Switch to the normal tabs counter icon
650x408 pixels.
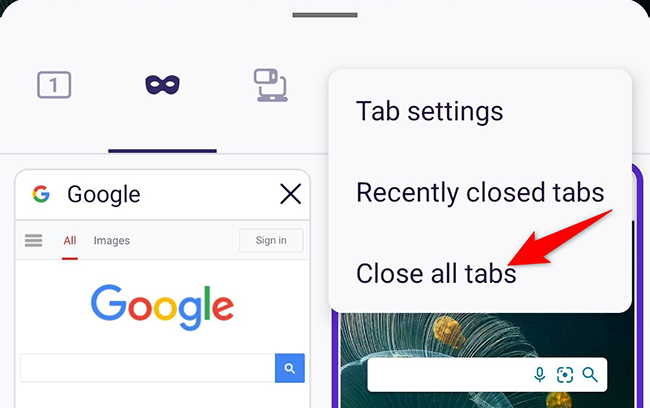point(54,85)
